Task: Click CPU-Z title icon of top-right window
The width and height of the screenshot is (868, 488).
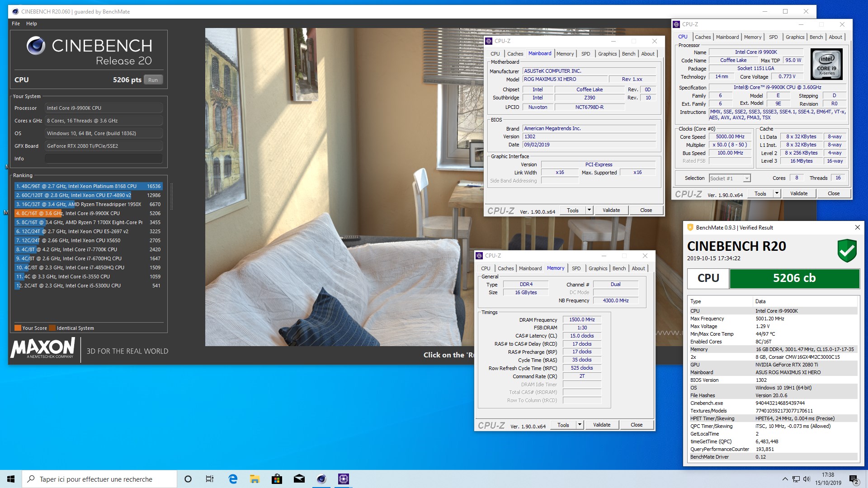Action: 676,24
